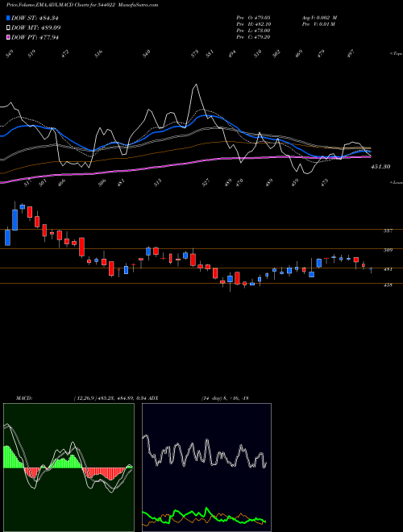Click the 519 top label
This screenshot has height=532, width=403.
pyautogui.click(x=31, y=54)
